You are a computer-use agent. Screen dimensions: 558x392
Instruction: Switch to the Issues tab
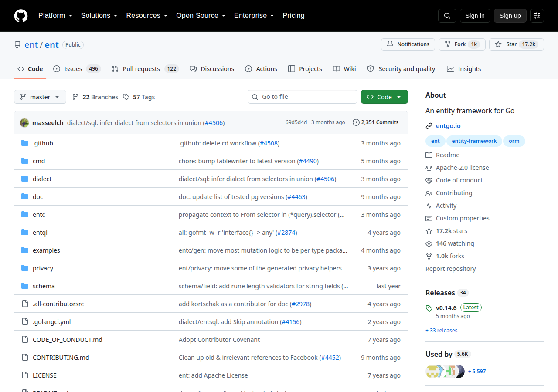coord(77,69)
